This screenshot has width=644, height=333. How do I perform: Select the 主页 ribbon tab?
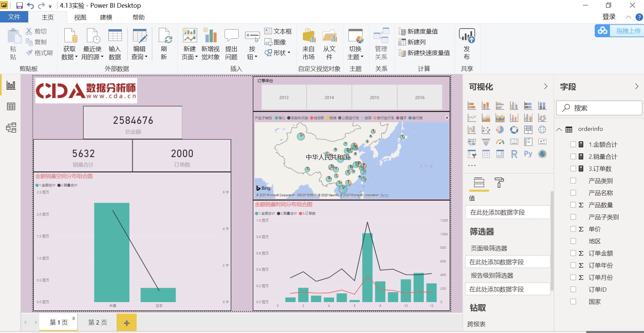click(x=48, y=17)
